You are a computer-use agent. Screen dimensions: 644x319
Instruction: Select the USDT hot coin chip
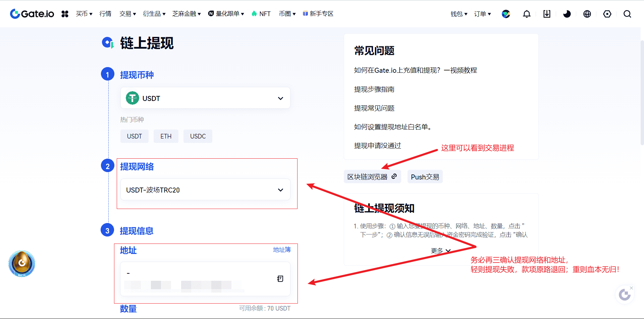click(135, 136)
